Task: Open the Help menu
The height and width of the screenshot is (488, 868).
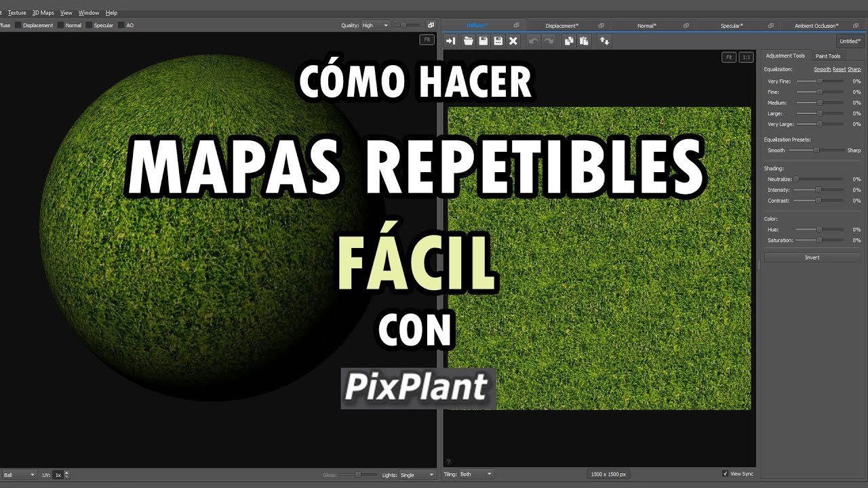Action: coord(112,13)
